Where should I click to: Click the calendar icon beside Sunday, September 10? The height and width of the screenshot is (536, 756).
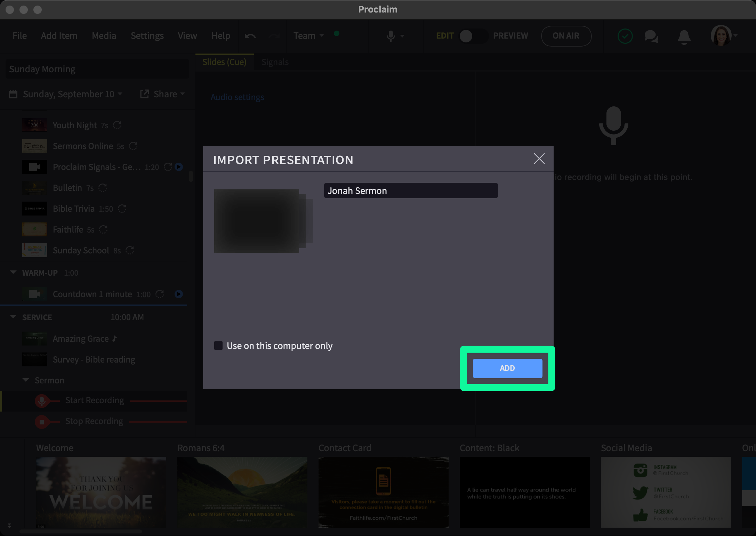[13, 94]
